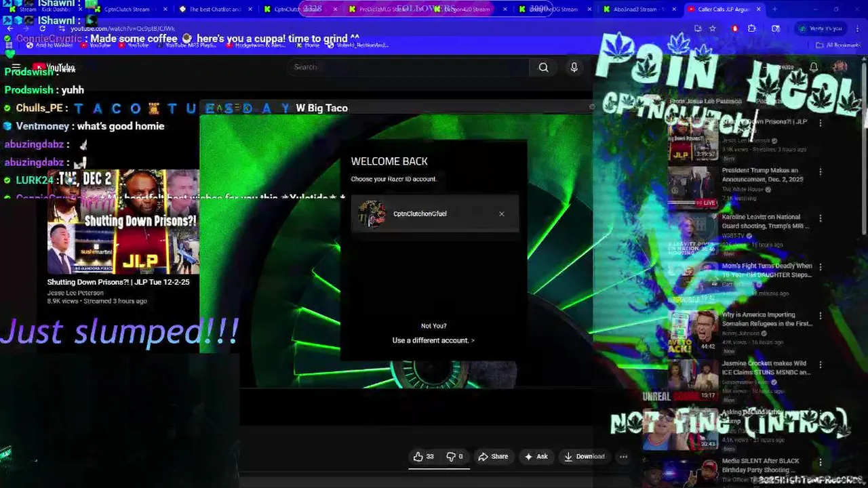Screen dimensions: 868x488
Task: Open the browser extensions puzzle icon
Action: pyautogui.click(x=752, y=28)
